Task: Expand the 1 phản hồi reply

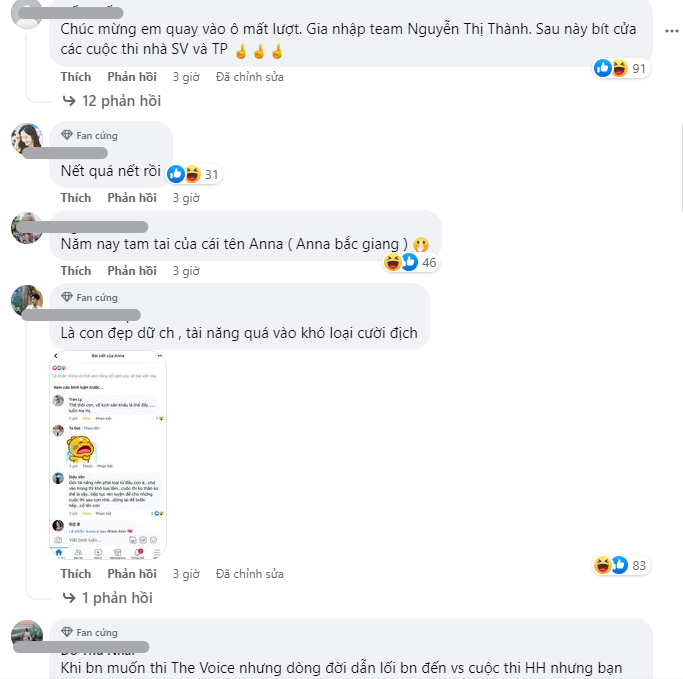Action: coord(107,598)
